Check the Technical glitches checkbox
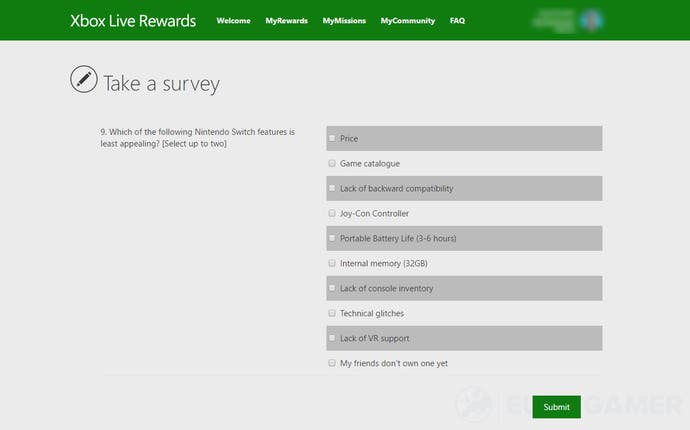 click(332, 313)
